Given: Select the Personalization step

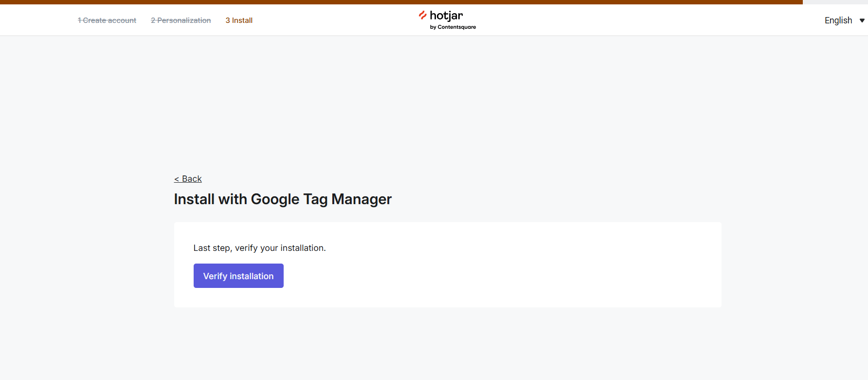Looking at the screenshot, I should tap(181, 20).
